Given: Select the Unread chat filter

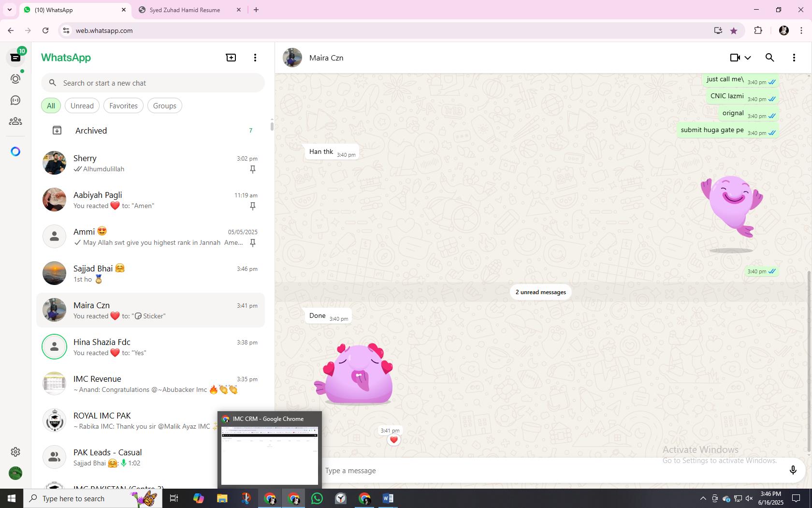Looking at the screenshot, I should point(82,105).
